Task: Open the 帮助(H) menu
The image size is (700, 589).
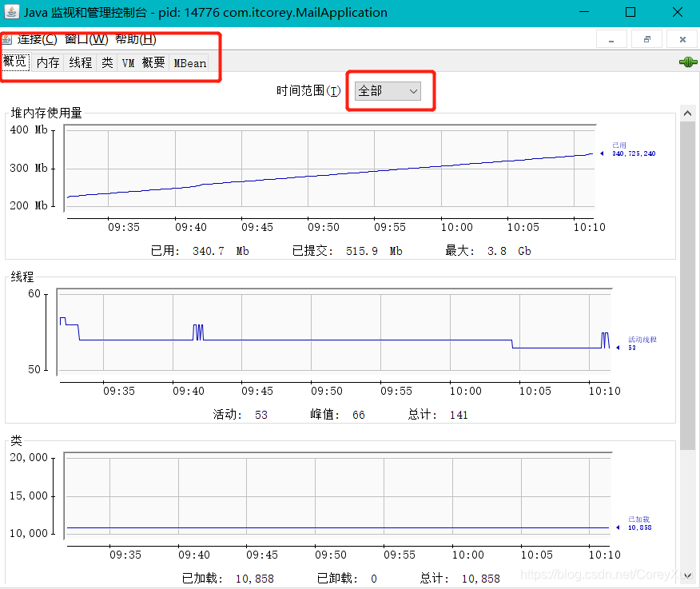Action: pos(136,39)
